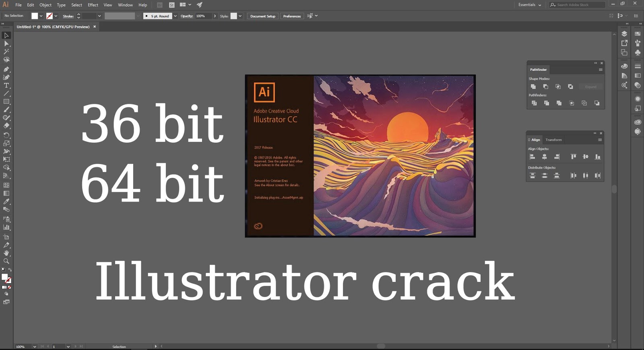Click the control bar fill swatch
The image size is (644, 350).
35,16
